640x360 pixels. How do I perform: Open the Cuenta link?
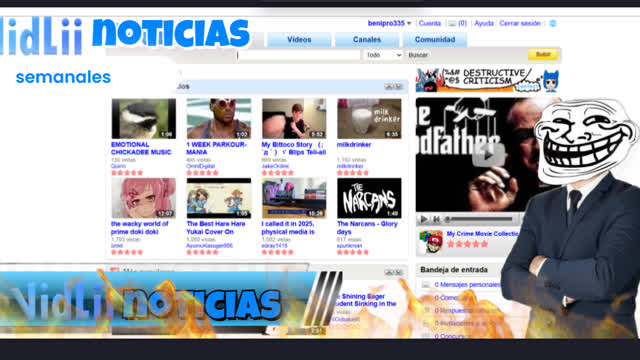(430, 23)
